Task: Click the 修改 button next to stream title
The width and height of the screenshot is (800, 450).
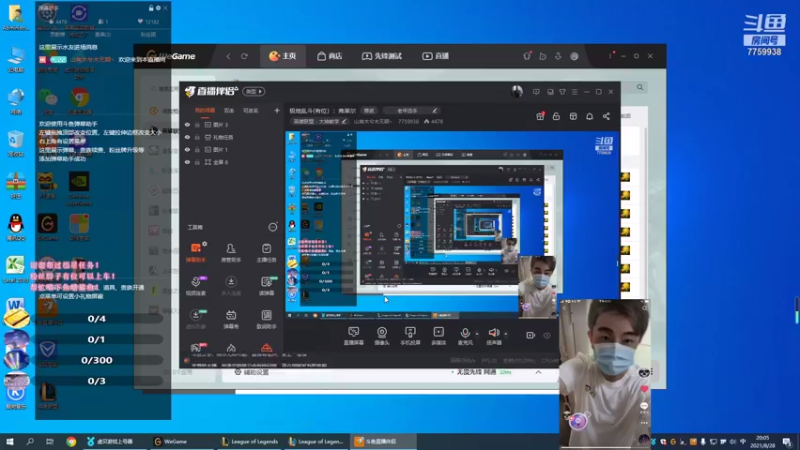Action: point(369,111)
